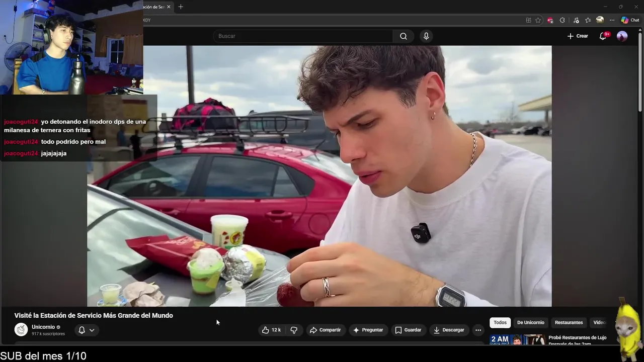Open the red ad-blocker extension icon

pyautogui.click(x=550, y=20)
